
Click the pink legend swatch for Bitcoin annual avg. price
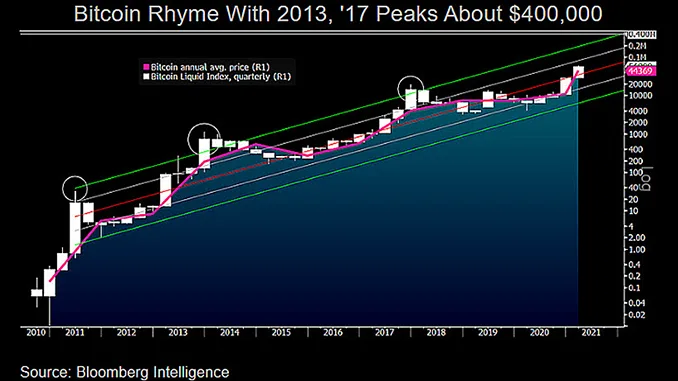tap(146, 67)
